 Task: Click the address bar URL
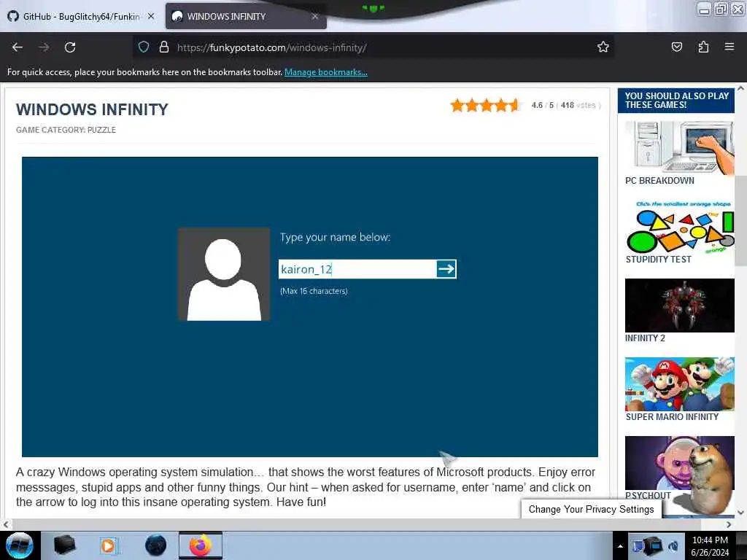click(x=271, y=47)
